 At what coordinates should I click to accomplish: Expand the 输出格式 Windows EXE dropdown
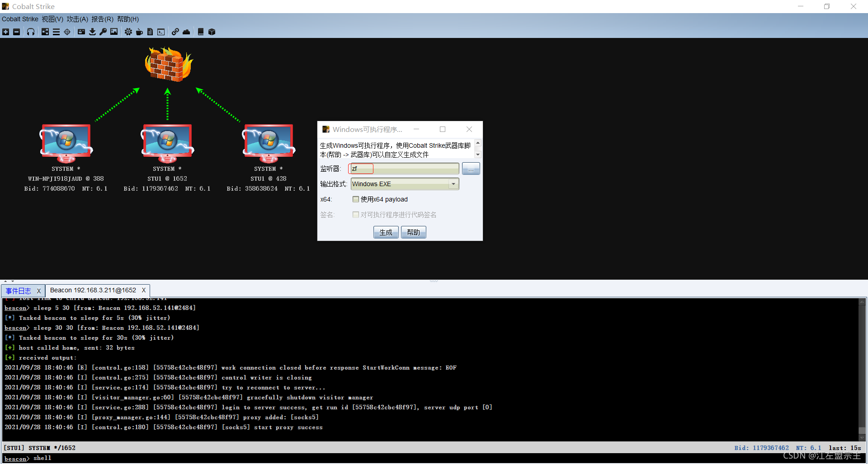click(453, 184)
